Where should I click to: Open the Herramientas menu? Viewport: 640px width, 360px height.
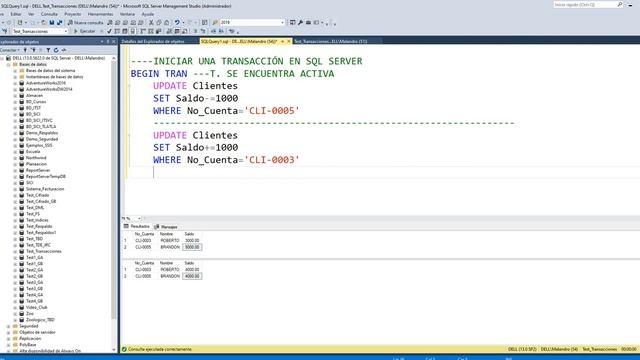click(x=100, y=14)
